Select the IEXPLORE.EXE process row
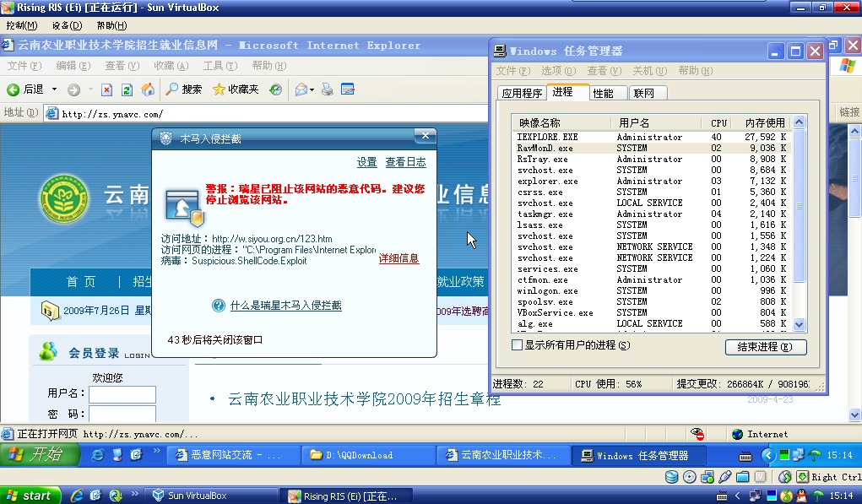Image resolution: width=862 pixels, height=504 pixels. (x=652, y=137)
